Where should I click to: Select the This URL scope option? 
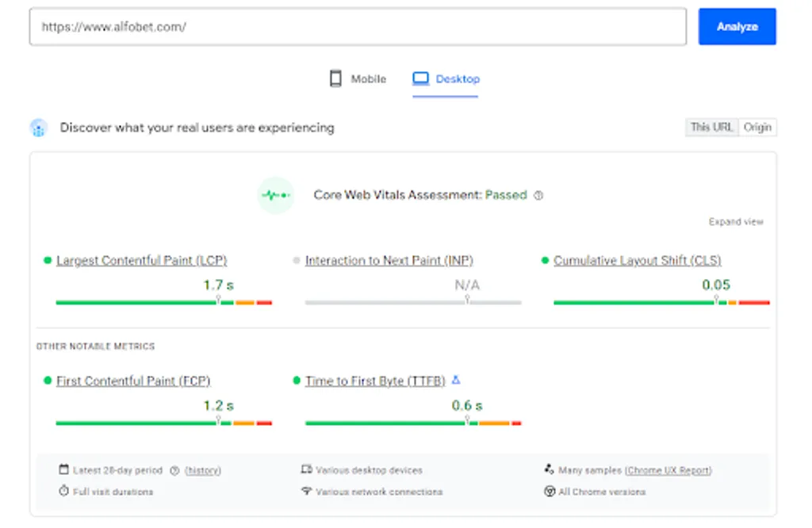coord(710,127)
